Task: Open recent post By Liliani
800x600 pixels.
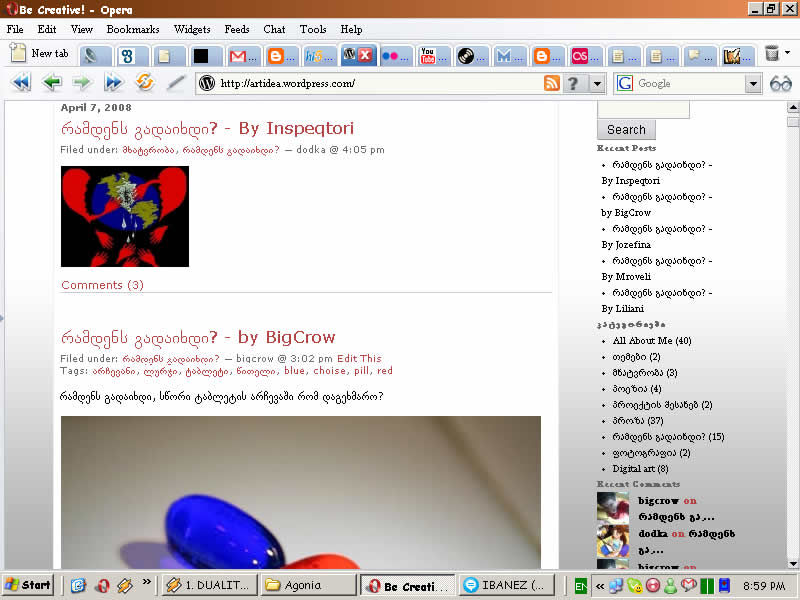Action: [657, 301]
